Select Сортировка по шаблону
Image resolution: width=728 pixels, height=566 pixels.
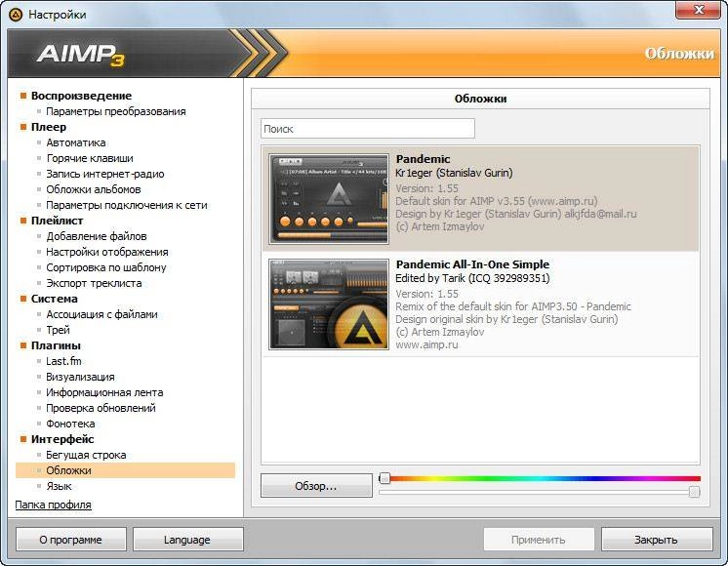(x=105, y=267)
